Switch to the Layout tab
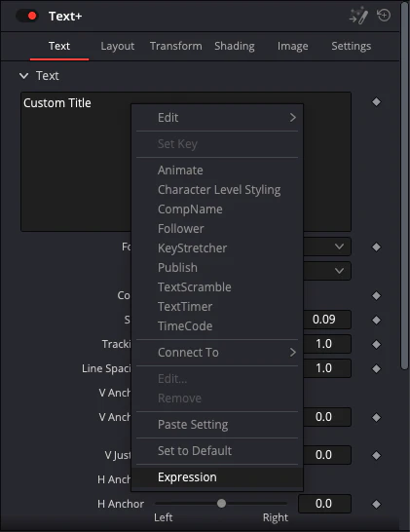The height and width of the screenshot is (532, 410). point(117,46)
